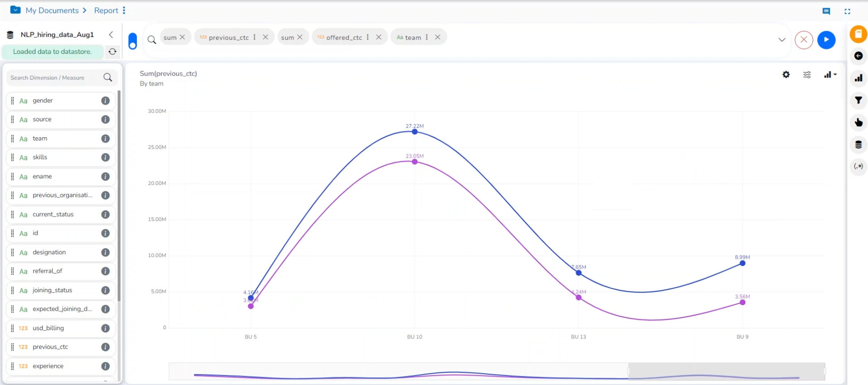This screenshot has width=868, height=385.
Task: Click the comments icon in top bar
Action: (x=826, y=11)
